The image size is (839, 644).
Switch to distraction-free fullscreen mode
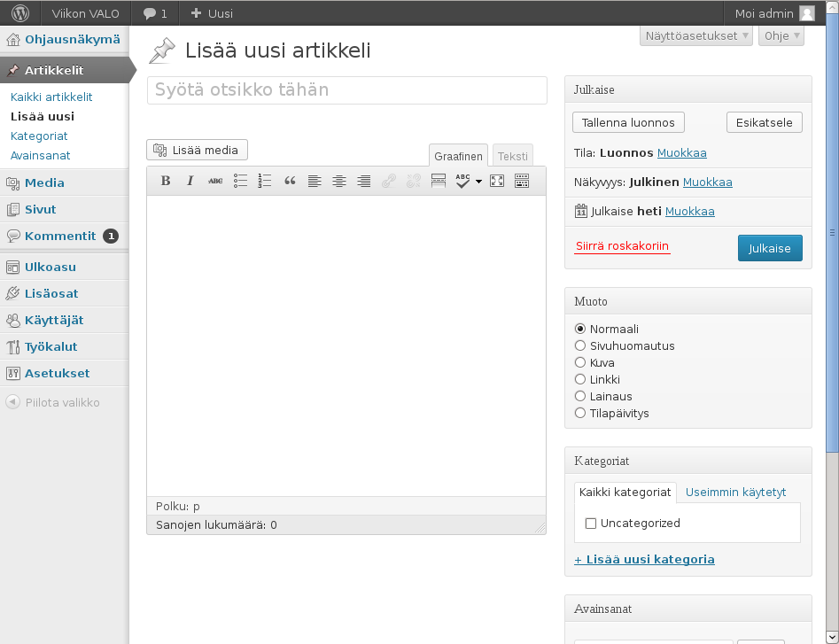tap(497, 181)
